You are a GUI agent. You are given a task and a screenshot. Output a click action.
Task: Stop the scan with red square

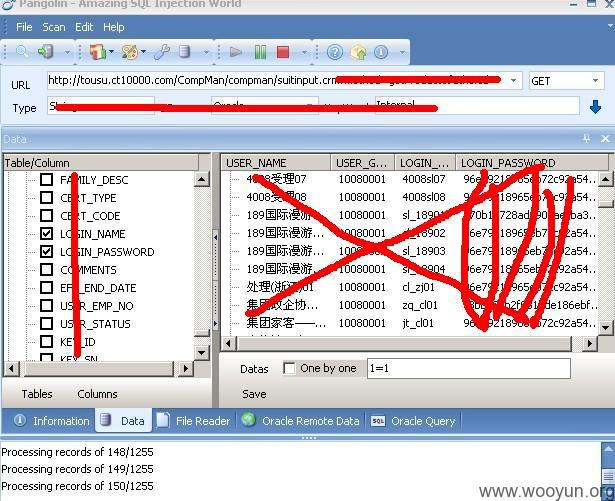click(283, 51)
